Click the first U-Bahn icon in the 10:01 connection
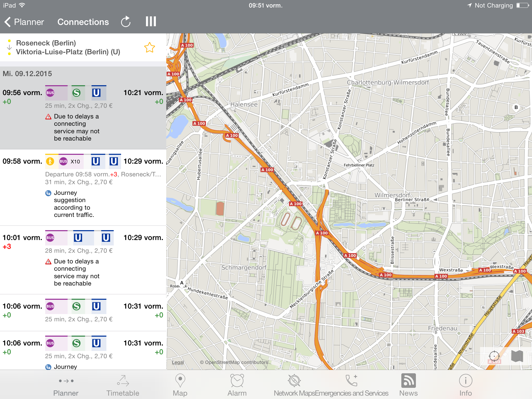Screen dimensions: 532x399 point(78,238)
